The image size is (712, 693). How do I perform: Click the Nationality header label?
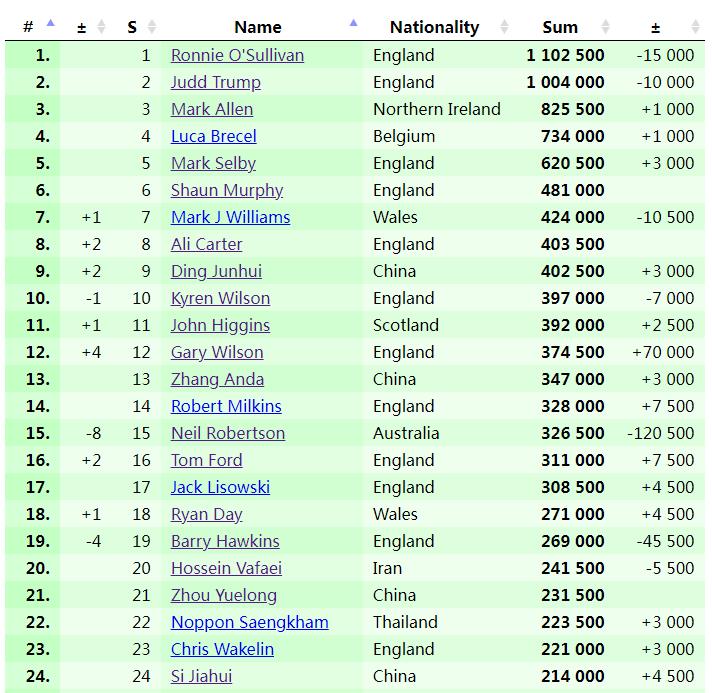pos(434,27)
